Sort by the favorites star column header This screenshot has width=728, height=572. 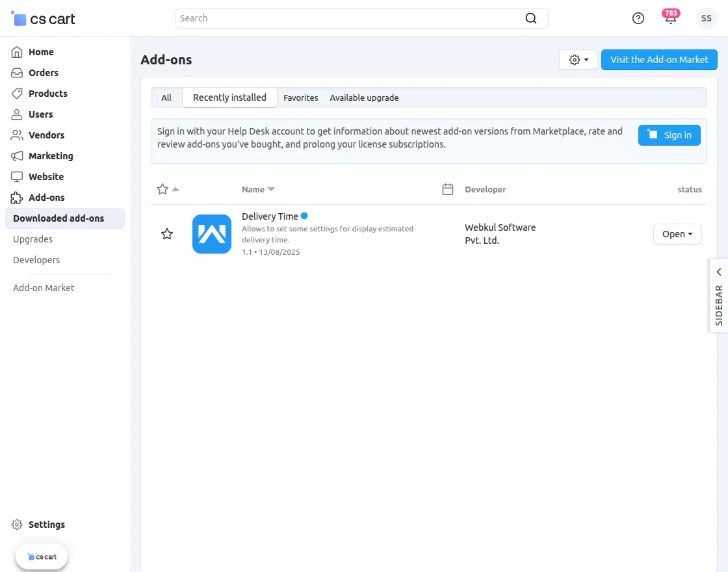(x=168, y=189)
